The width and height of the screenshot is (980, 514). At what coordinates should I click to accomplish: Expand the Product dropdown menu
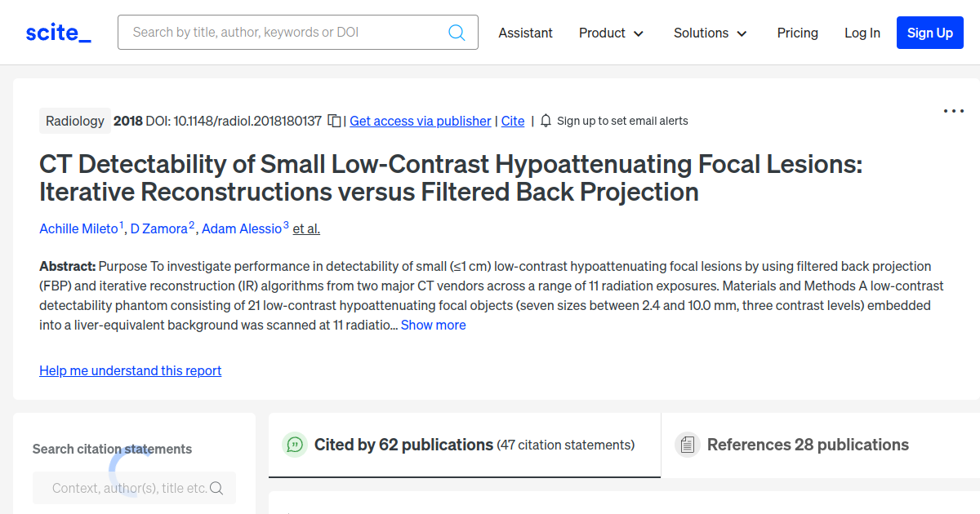point(611,33)
